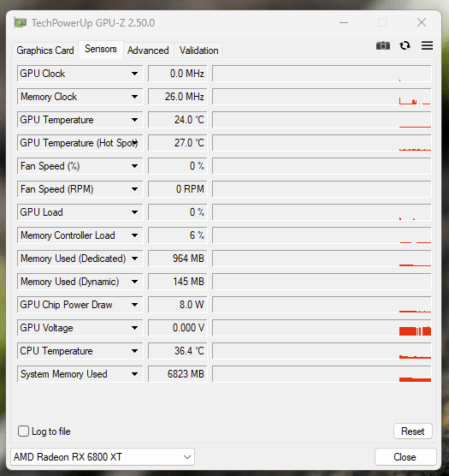Click the Hot Spot 27.0 °C value
This screenshot has height=476, width=449.
178,143
